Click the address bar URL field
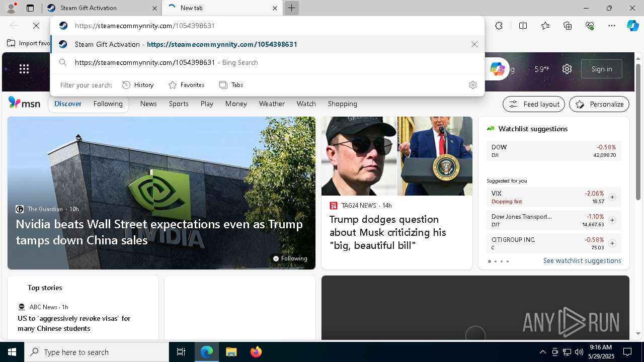 coord(267,26)
